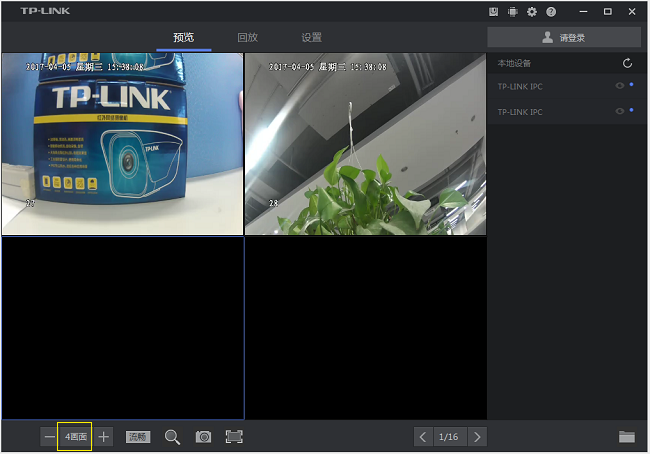This screenshot has height=454, width=650.
Task: Switch to the 回放 playback tab
Action: (x=247, y=37)
